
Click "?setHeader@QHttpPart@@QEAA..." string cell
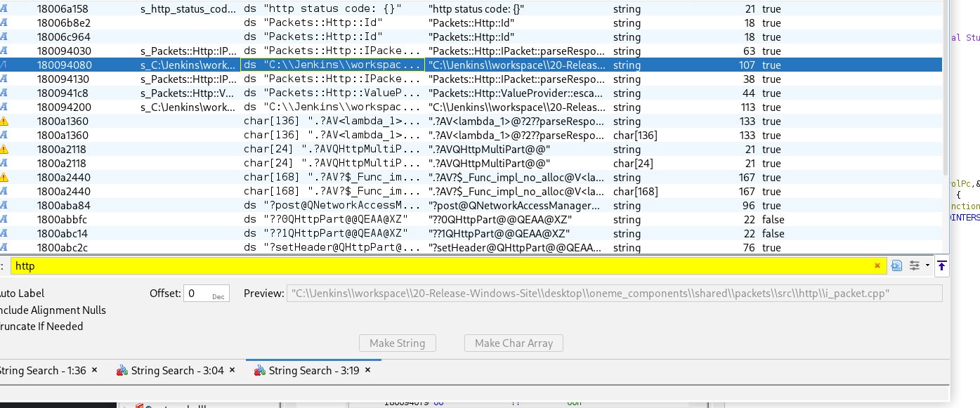point(516,248)
